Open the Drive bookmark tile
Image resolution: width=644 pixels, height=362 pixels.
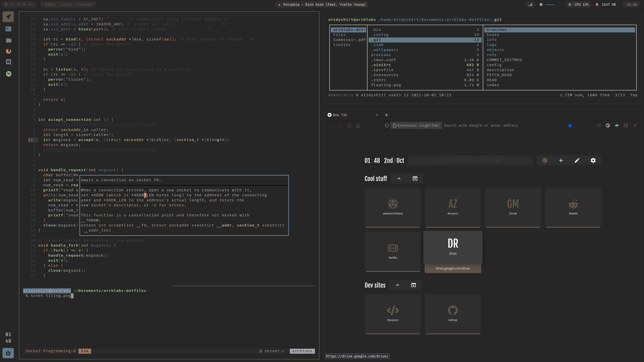pos(453,247)
